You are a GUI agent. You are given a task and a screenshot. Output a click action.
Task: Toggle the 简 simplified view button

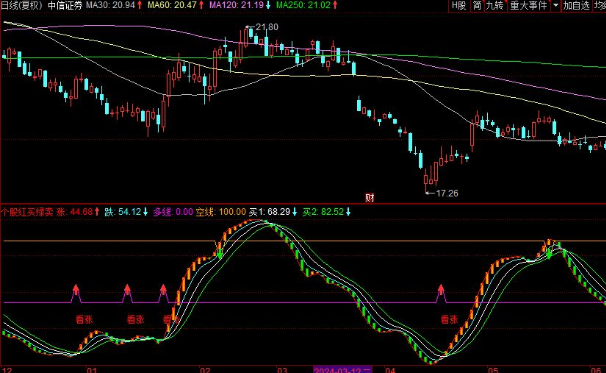click(x=477, y=5)
